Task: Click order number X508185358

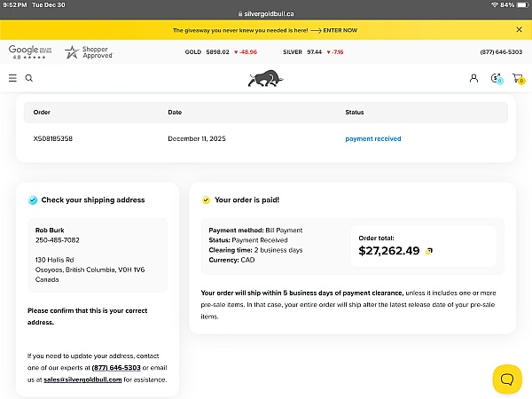Action: point(53,138)
